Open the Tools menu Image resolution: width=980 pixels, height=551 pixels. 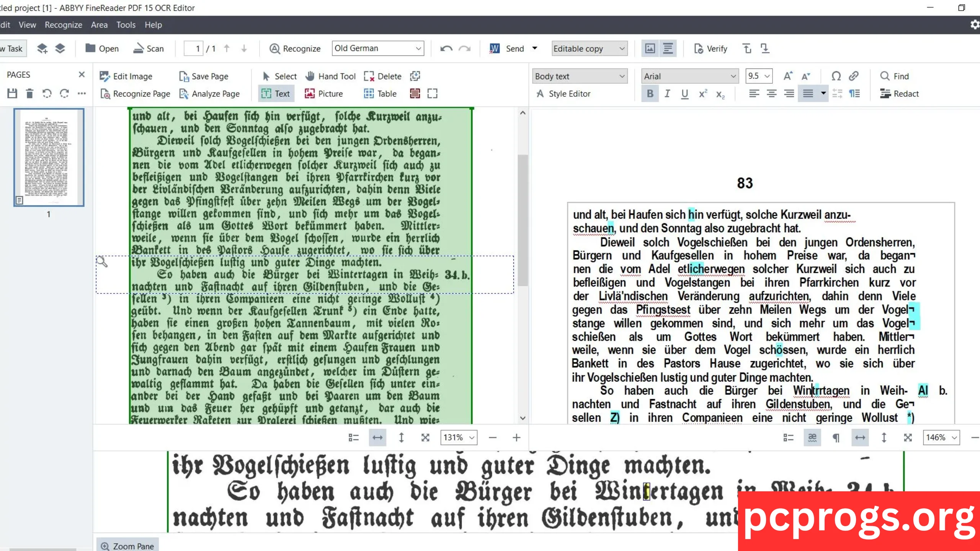[126, 25]
